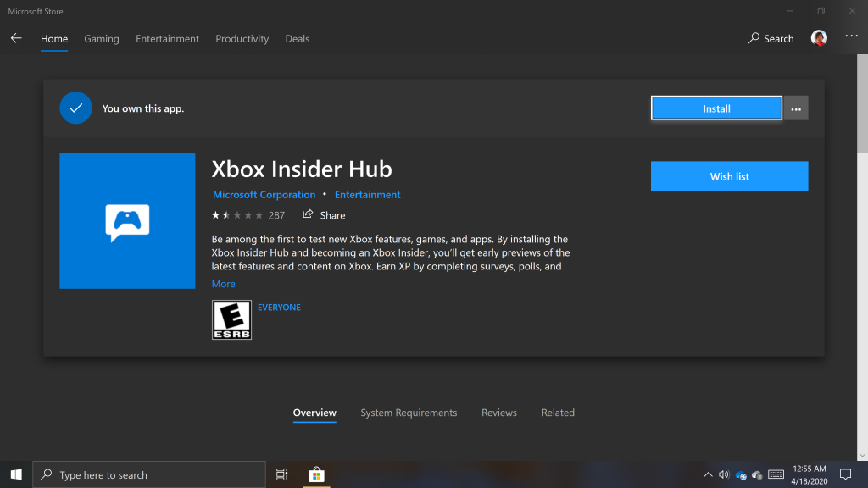Click the vertical scrollbar thumb
Viewport: 868px width, 488px height.
point(862,103)
